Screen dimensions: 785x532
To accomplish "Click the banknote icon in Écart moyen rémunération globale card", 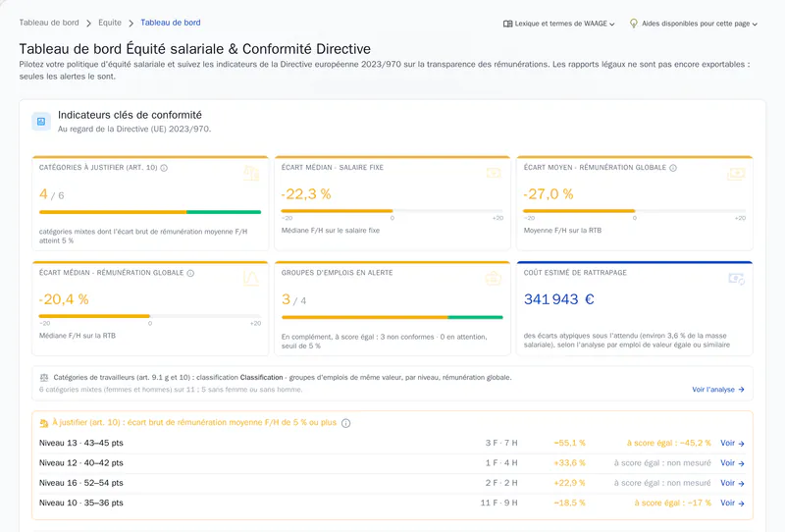I will (x=736, y=174).
